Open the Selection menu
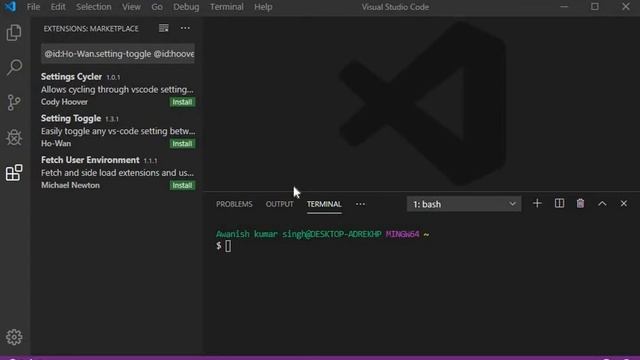Viewport: 640px width, 360px height. 93,7
